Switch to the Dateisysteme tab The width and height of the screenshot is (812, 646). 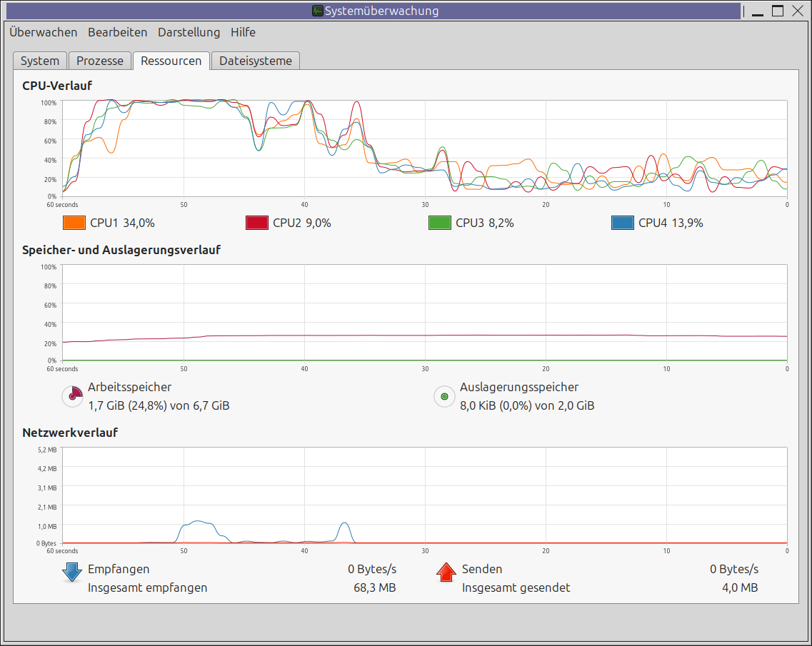[x=255, y=61]
